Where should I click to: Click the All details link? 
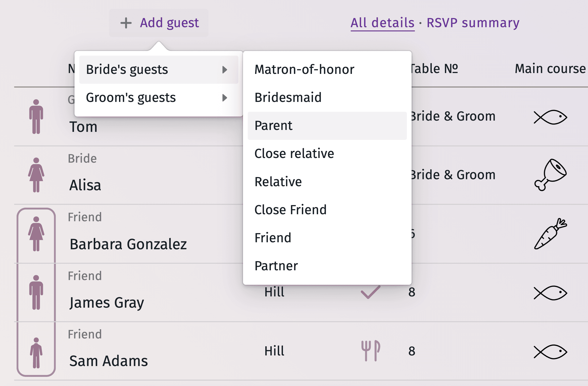pyautogui.click(x=382, y=23)
